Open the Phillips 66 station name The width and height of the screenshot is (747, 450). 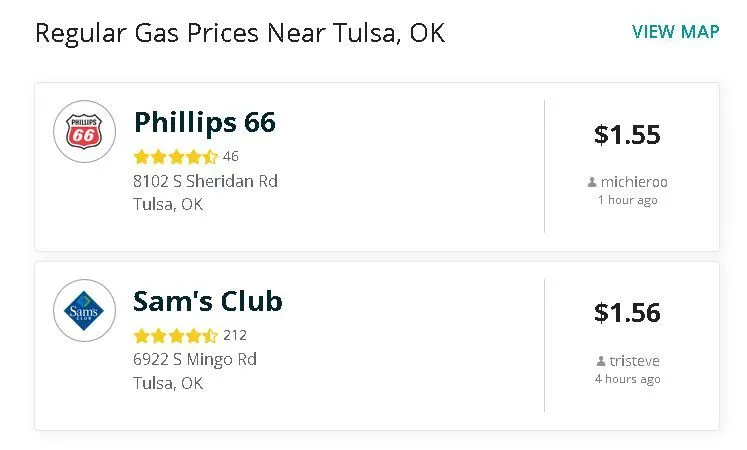pos(204,123)
